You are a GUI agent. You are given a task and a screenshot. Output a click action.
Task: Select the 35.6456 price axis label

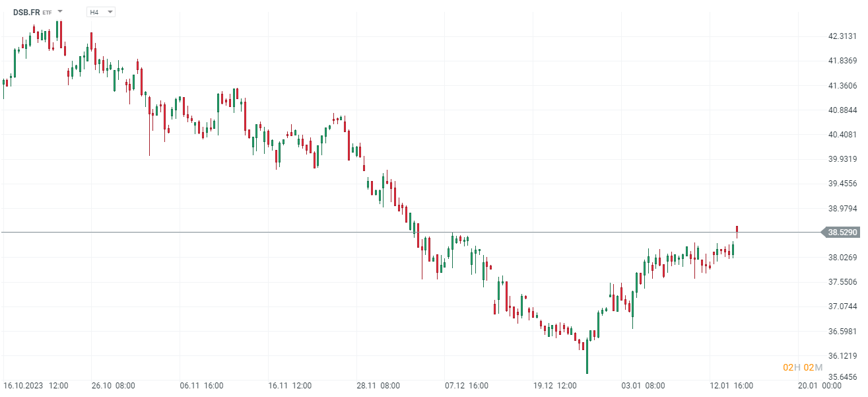tap(842, 377)
